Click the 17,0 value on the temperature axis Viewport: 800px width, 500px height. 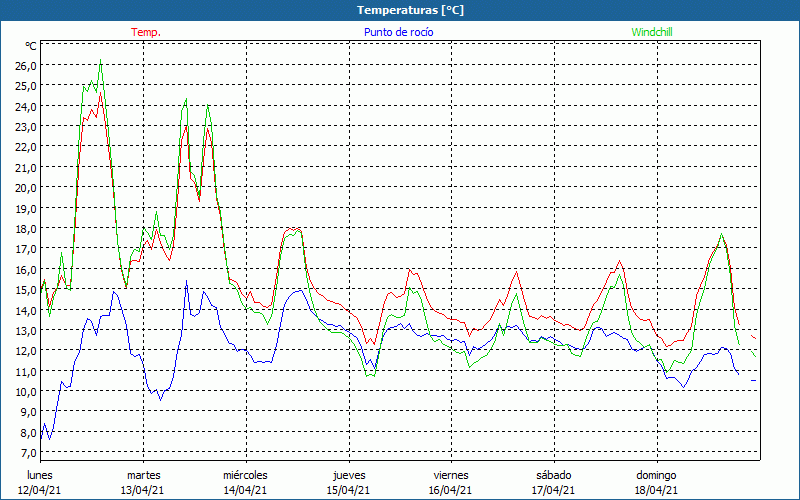[26, 249]
